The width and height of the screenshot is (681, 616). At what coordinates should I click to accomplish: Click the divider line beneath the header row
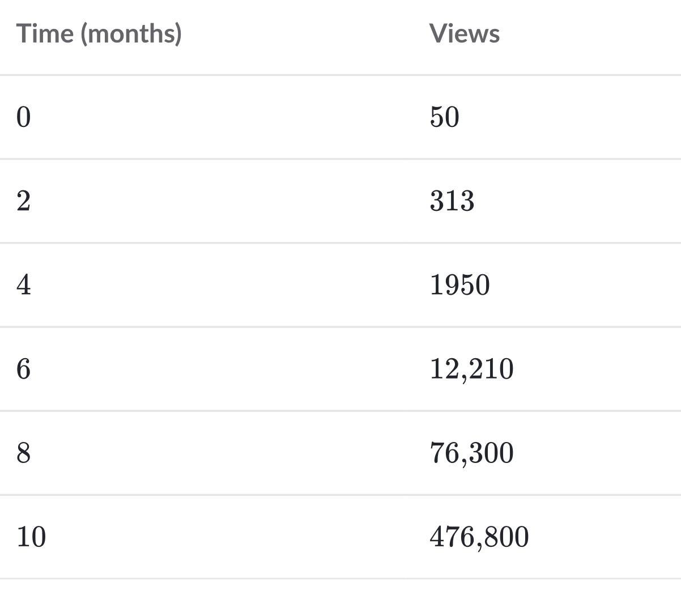[x=341, y=74]
